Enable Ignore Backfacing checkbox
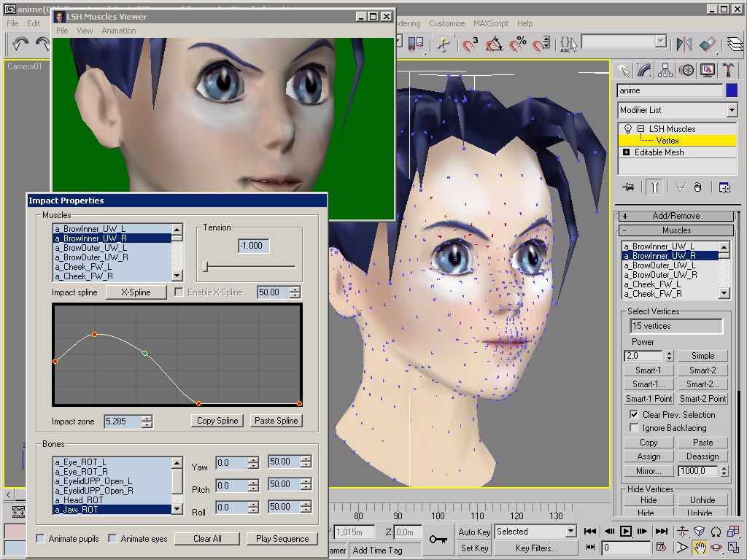Image resolution: width=747 pixels, height=560 pixels. pyautogui.click(x=634, y=427)
